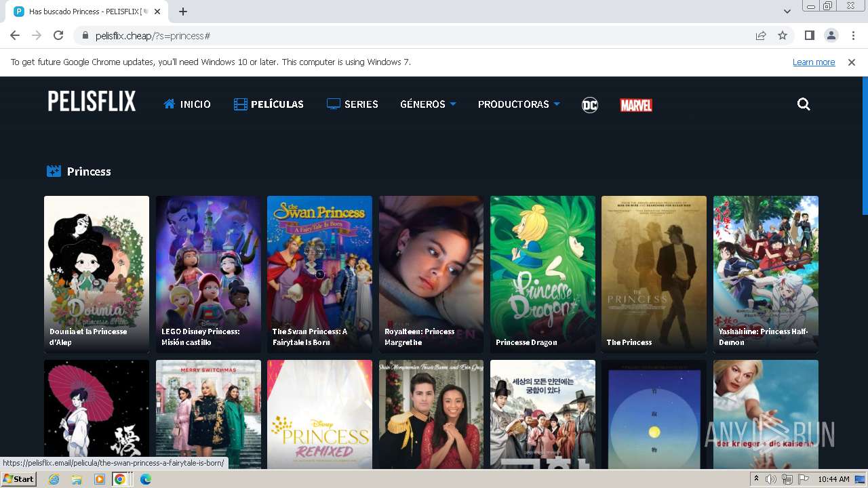Screen dimensions: 868x488
Task: Click the Learn more link
Action: tap(814, 62)
